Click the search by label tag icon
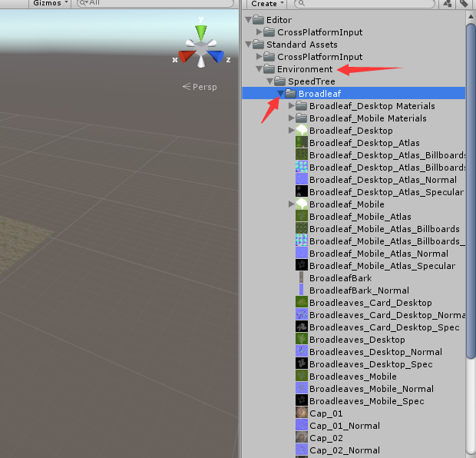 [464, 4]
